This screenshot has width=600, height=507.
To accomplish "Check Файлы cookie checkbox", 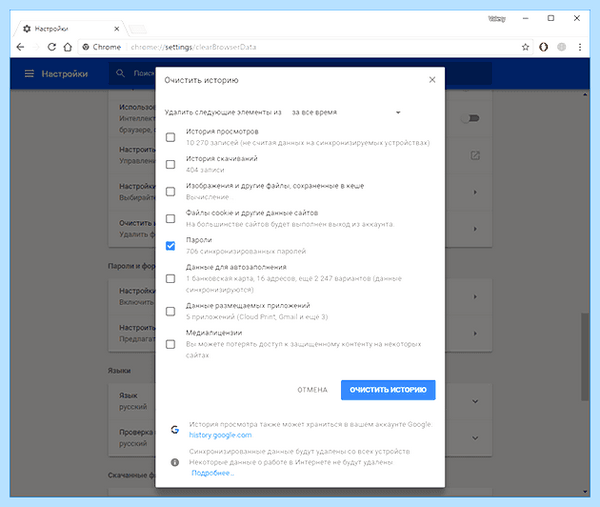I will pos(170,218).
